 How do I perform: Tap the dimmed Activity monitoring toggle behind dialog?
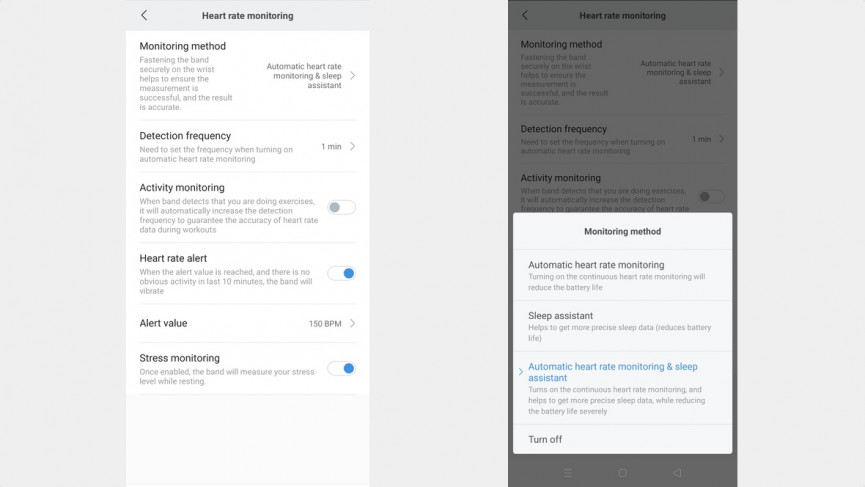pyautogui.click(x=711, y=197)
